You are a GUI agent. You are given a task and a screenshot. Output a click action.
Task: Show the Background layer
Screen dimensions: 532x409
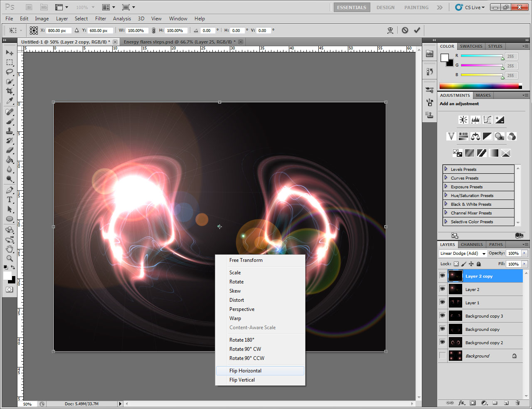click(442, 355)
